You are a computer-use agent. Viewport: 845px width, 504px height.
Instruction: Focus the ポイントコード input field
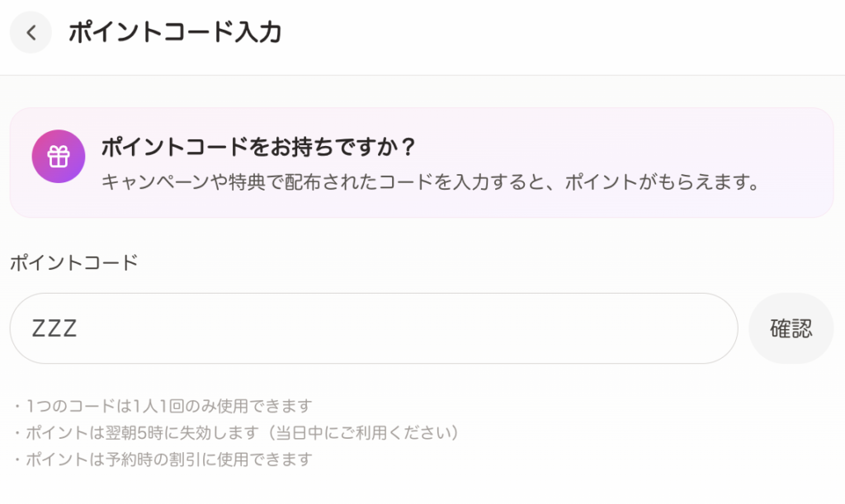373,328
